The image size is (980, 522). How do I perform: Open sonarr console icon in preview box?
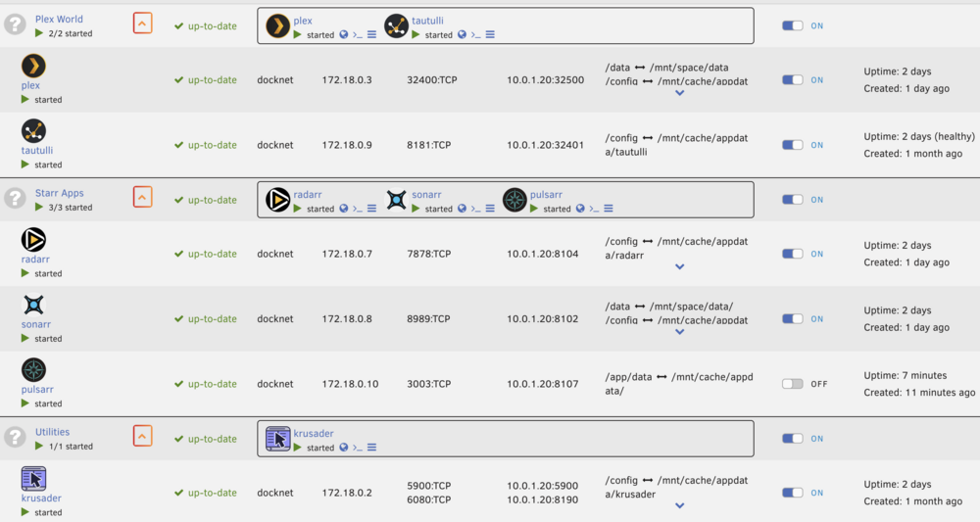click(475, 209)
